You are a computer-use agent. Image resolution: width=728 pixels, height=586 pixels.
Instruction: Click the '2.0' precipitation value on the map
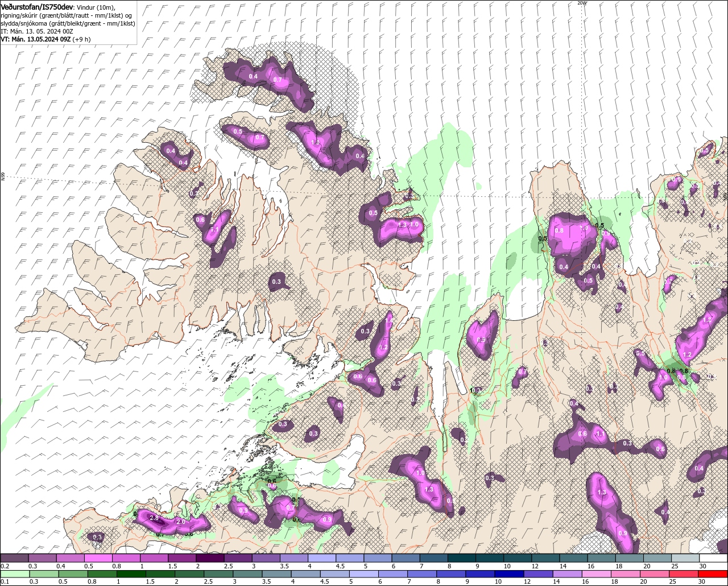[x=181, y=522]
